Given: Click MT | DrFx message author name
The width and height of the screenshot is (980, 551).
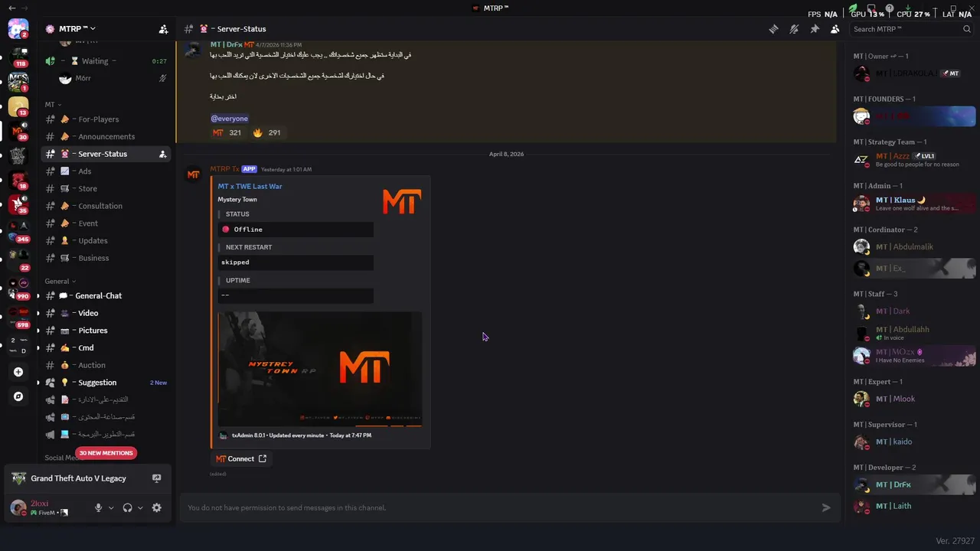Looking at the screenshot, I should coord(226,44).
